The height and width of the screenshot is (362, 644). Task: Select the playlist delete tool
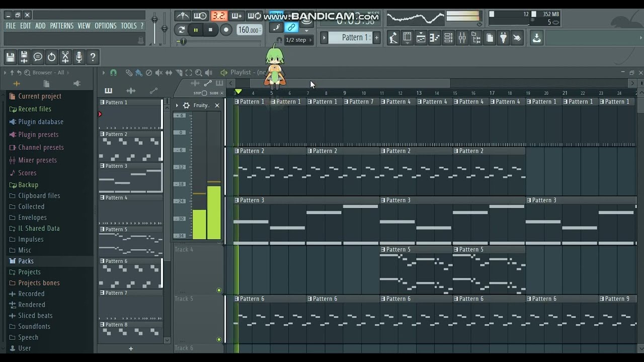click(149, 73)
